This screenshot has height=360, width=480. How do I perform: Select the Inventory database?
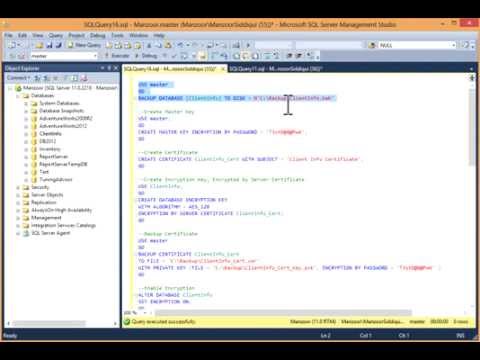[x=50, y=149]
